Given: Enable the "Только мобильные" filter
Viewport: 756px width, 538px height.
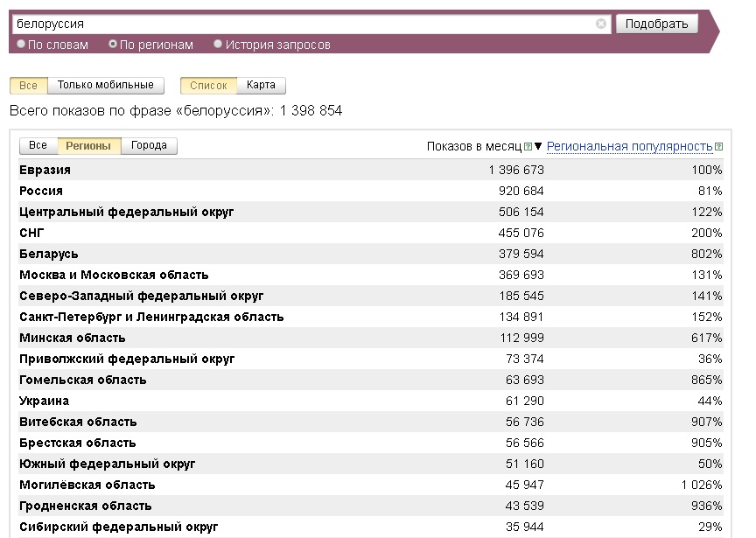Looking at the screenshot, I should point(105,86).
